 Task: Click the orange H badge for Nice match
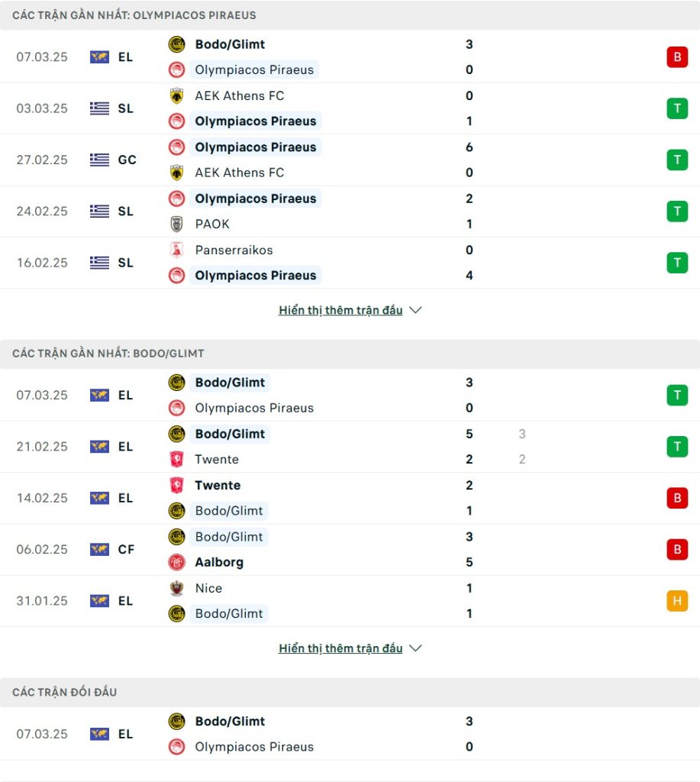tap(677, 600)
